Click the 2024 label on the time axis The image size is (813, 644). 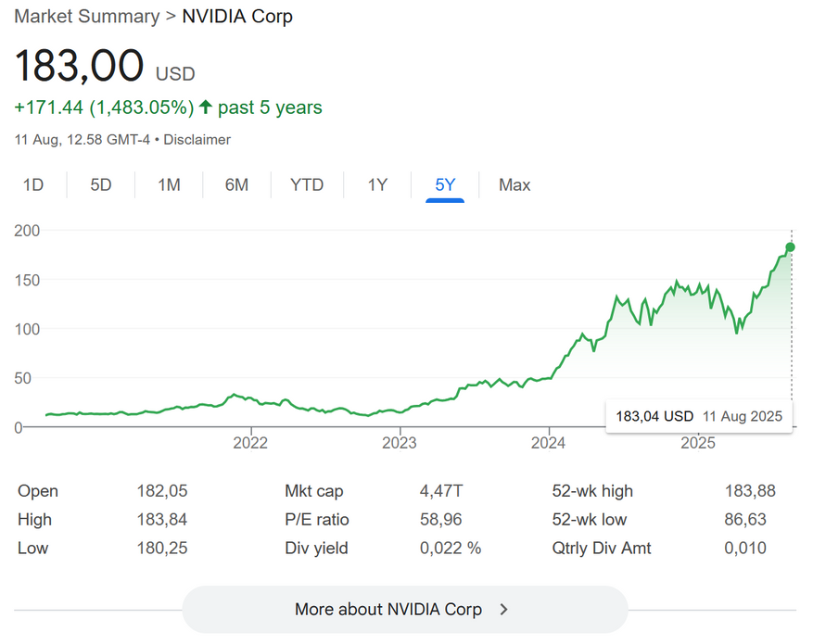pyautogui.click(x=549, y=443)
